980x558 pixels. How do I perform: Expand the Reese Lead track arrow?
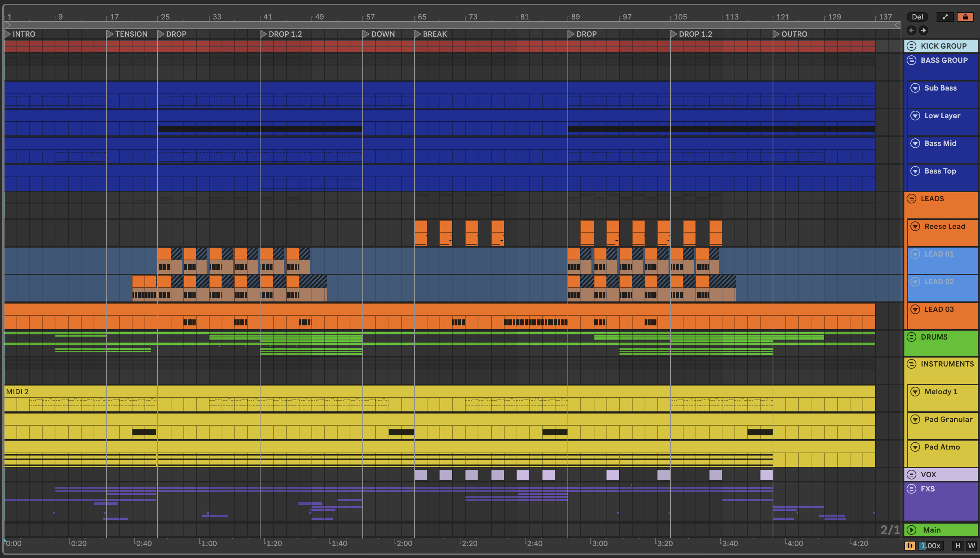pos(915,227)
